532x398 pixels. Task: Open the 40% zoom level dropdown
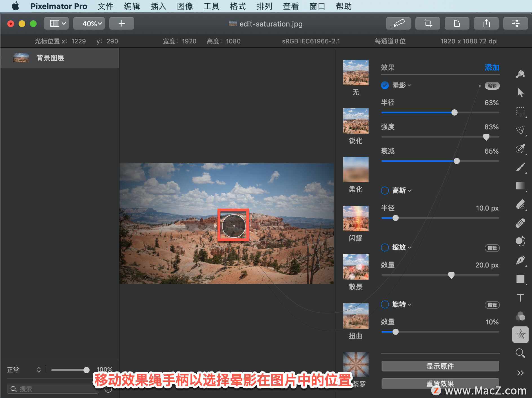tap(89, 23)
